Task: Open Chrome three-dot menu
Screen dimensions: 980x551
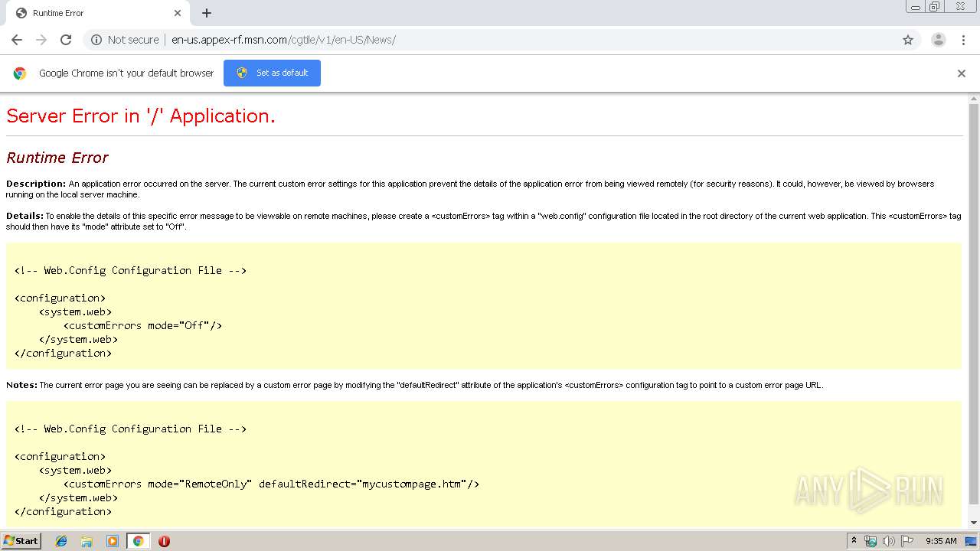Action: point(963,40)
